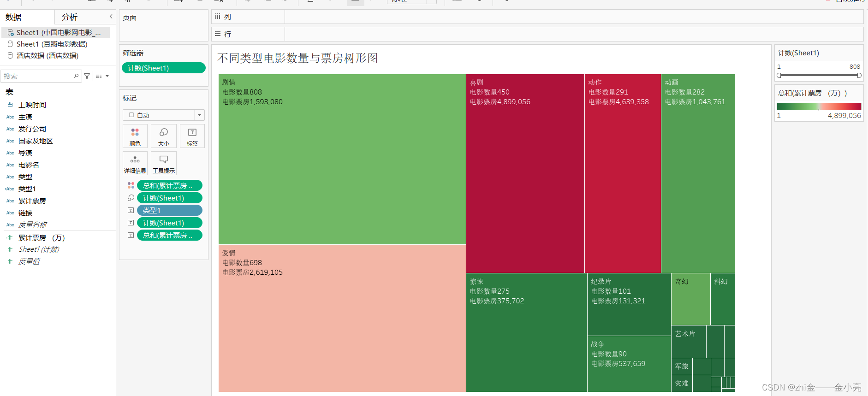Screen dimensions: 868x396
Task: Click the label icon beside the bottom 总和(累计票房 pill
Action: (131, 235)
